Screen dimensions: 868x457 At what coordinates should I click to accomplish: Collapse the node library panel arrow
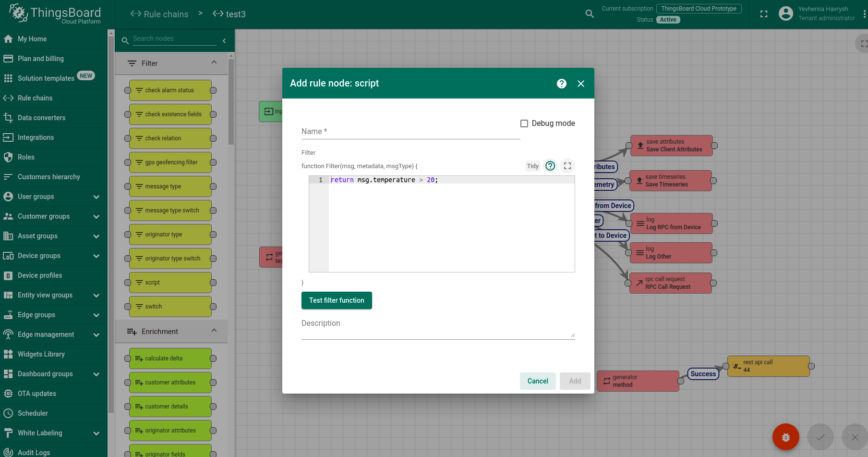click(224, 41)
